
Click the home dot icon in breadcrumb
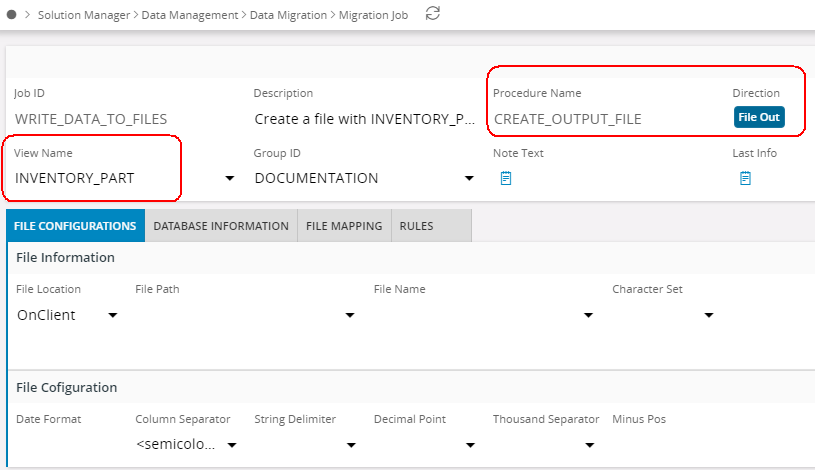click(x=11, y=15)
